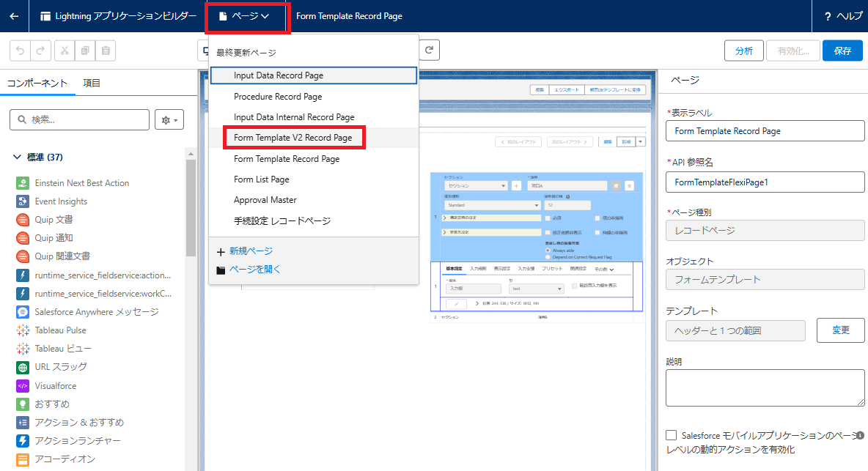Select the おすすめ component icon

coord(23,404)
